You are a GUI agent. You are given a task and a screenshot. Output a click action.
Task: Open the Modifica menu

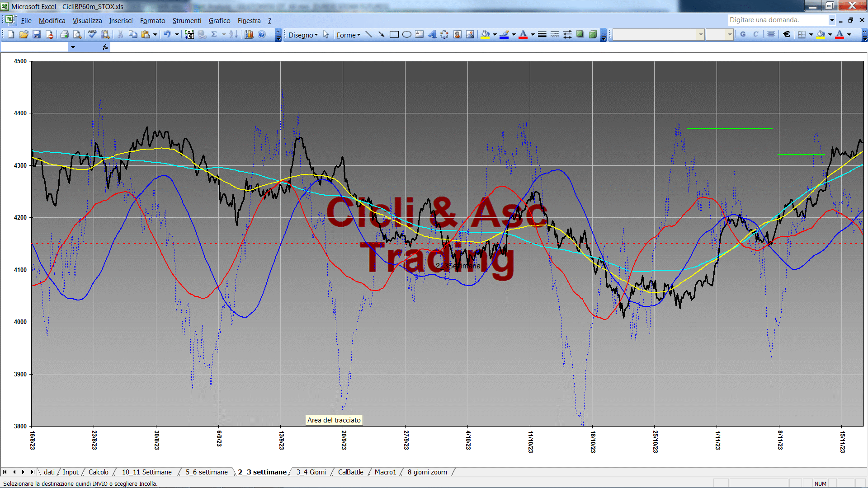click(x=52, y=21)
